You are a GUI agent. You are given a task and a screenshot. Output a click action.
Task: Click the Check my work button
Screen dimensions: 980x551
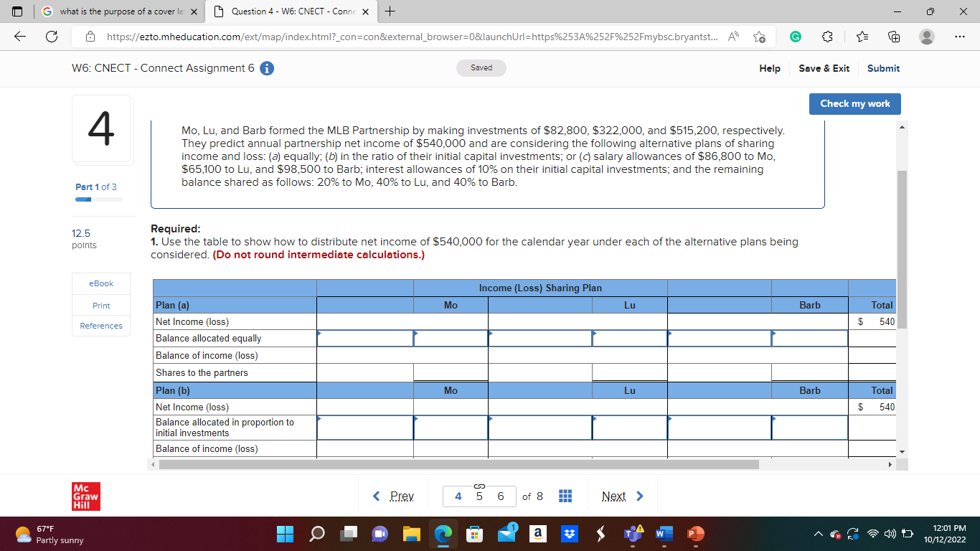854,103
